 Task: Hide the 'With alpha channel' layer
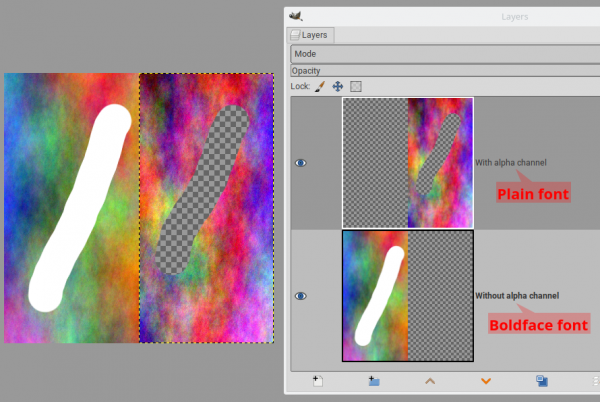[300, 163]
